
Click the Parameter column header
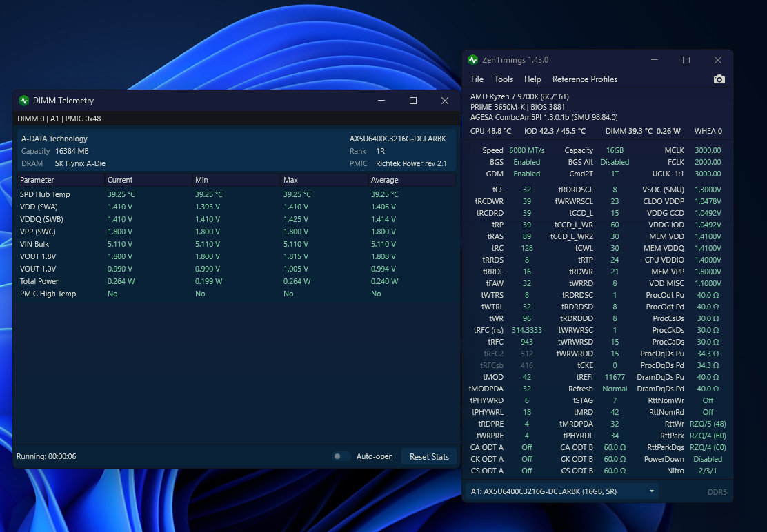(x=61, y=180)
